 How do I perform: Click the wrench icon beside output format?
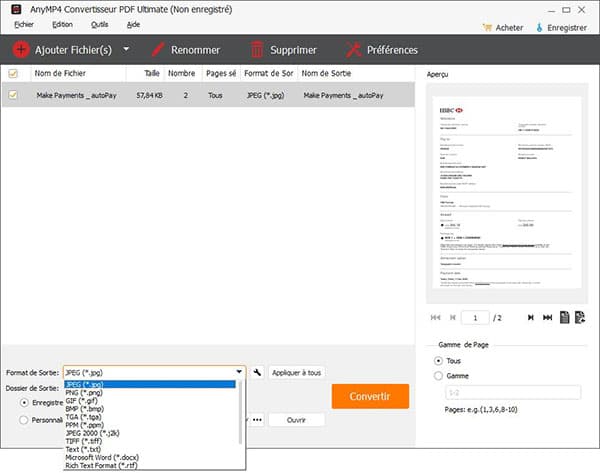[257, 372]
